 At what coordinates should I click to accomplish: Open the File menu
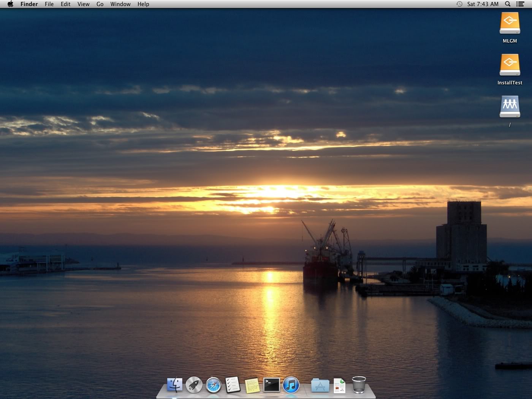coord(49,4)
